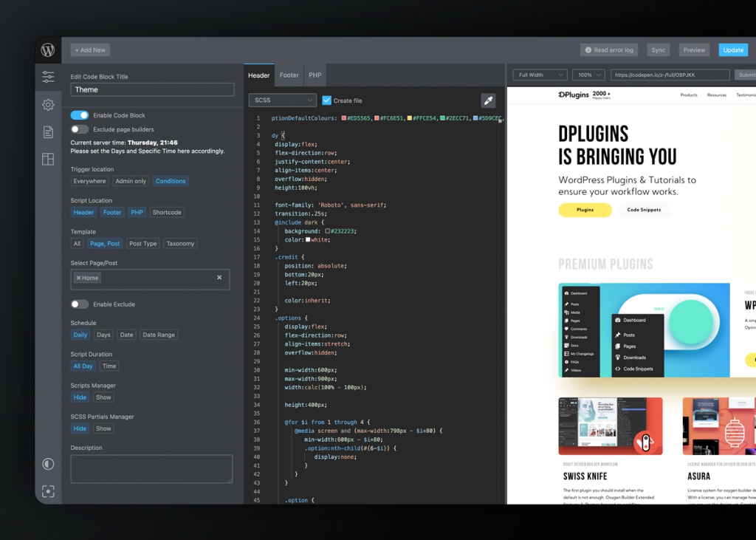Expand the 100% zoom dropdown
This screenshot has height=540, width=756.
[x=588, y=75]
